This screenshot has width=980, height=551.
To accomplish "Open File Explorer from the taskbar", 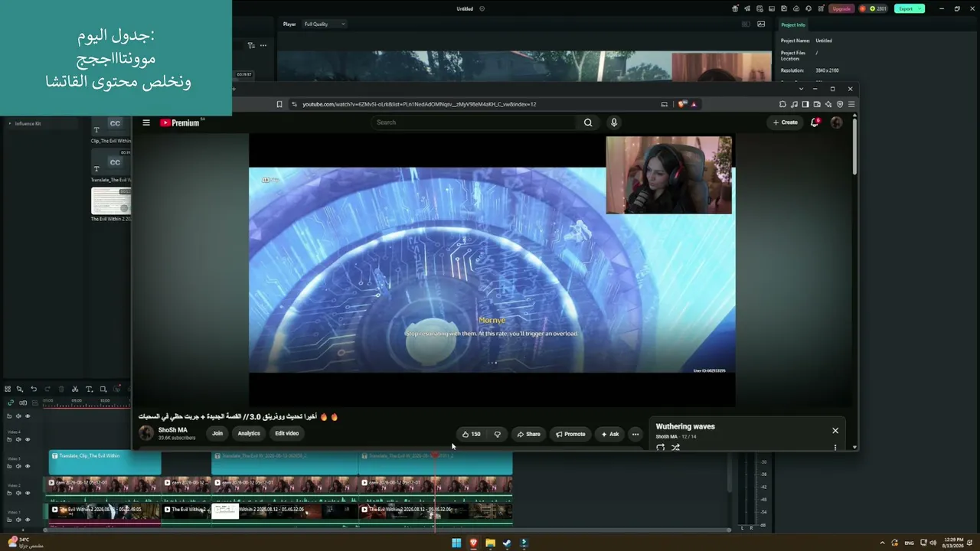I will point(490,543).
